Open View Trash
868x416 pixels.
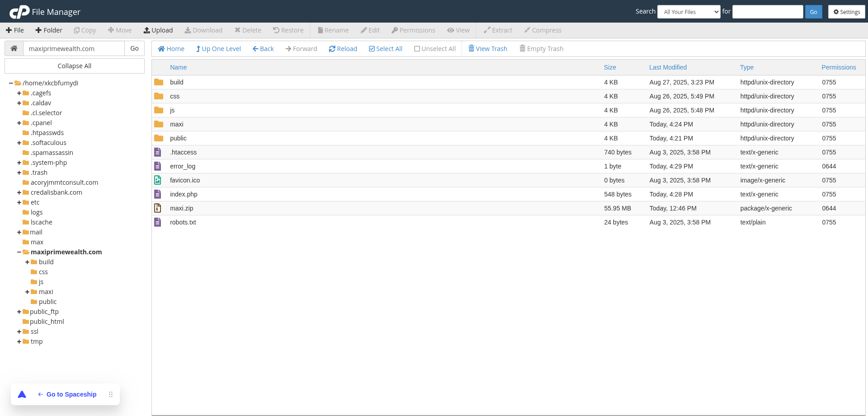pos(488,49)
